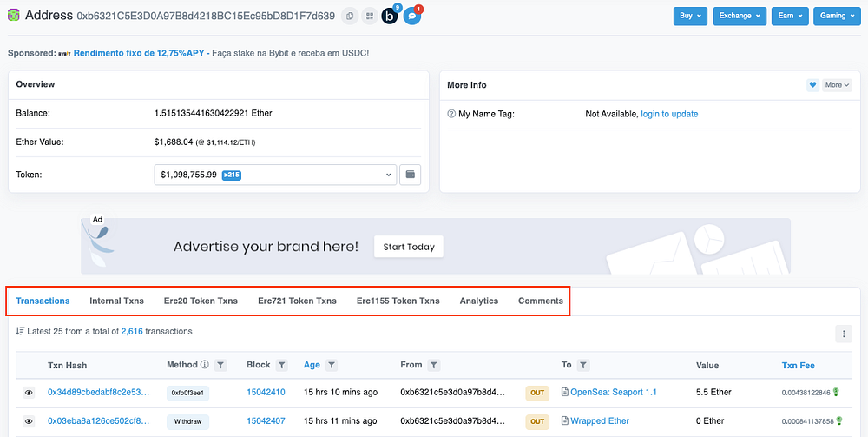Expand the Buy dropdown

pyautogui.click(x=690, y=16)
